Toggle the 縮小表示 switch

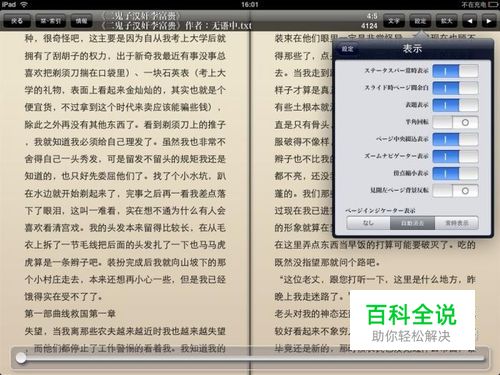point(455,173)
